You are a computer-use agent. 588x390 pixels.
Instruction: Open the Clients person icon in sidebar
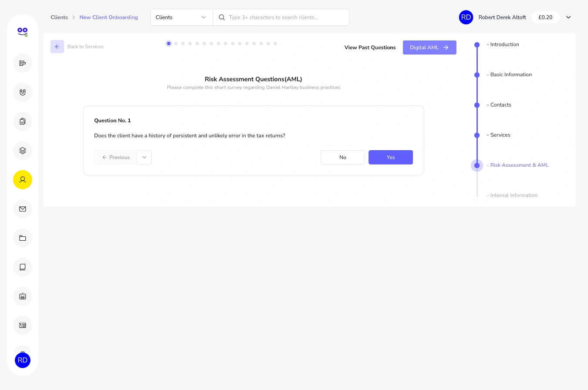[23, 180]
